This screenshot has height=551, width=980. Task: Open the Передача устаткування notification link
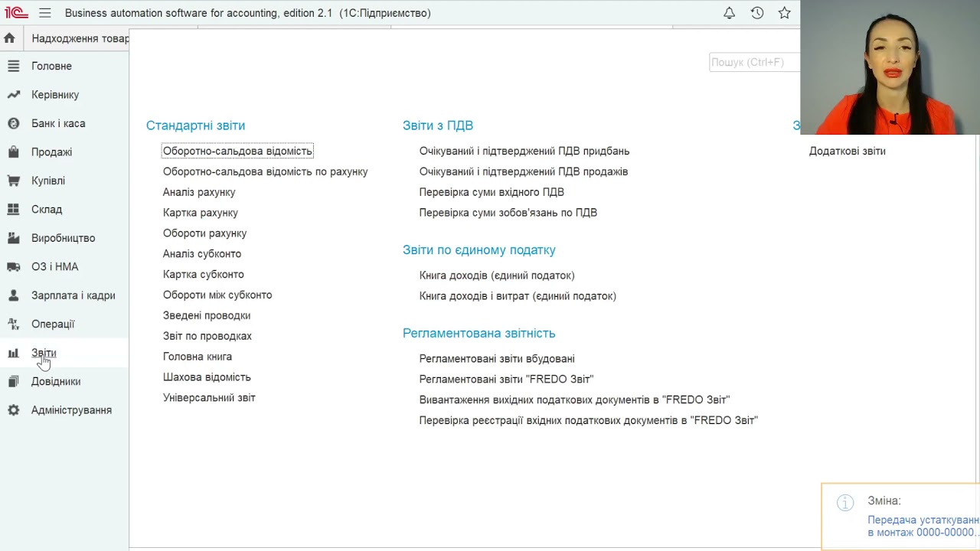923,527
